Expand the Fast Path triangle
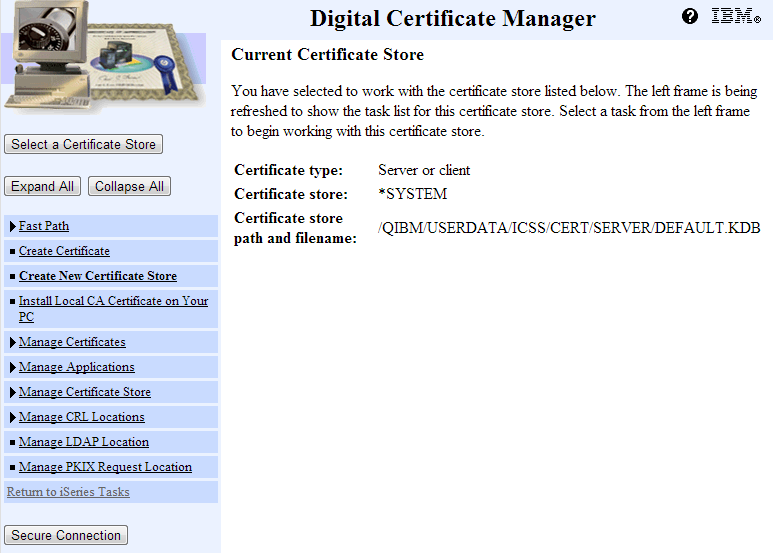 (13, 227)
